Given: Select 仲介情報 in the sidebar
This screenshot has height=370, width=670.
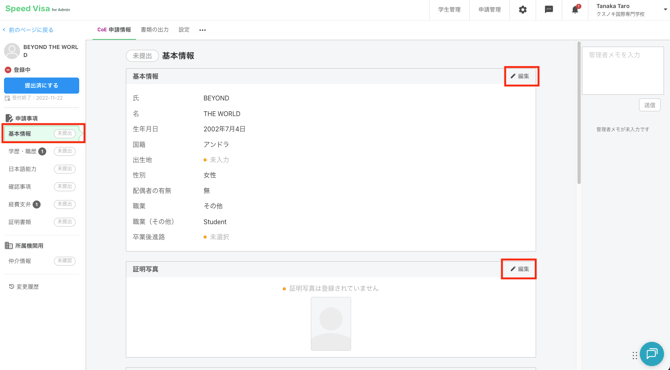Looking at the screenshot, I should pyautogui.click(x=41, y=261).
